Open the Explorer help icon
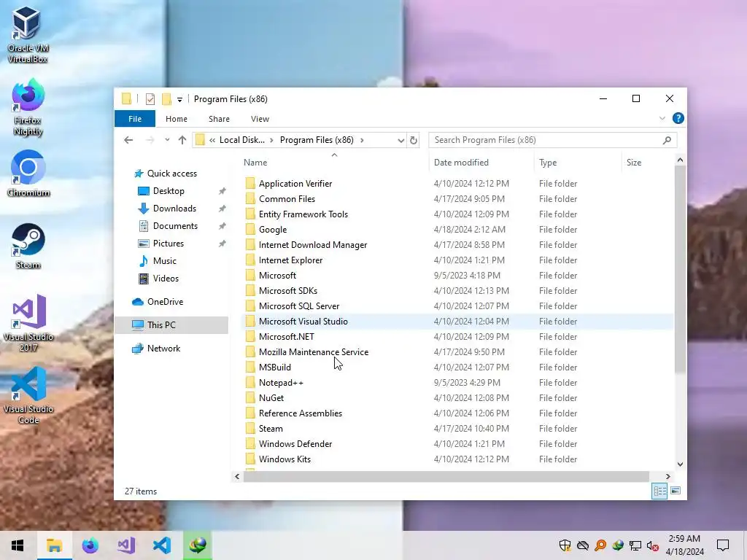 pyautogui.click(x=678, y=118)
